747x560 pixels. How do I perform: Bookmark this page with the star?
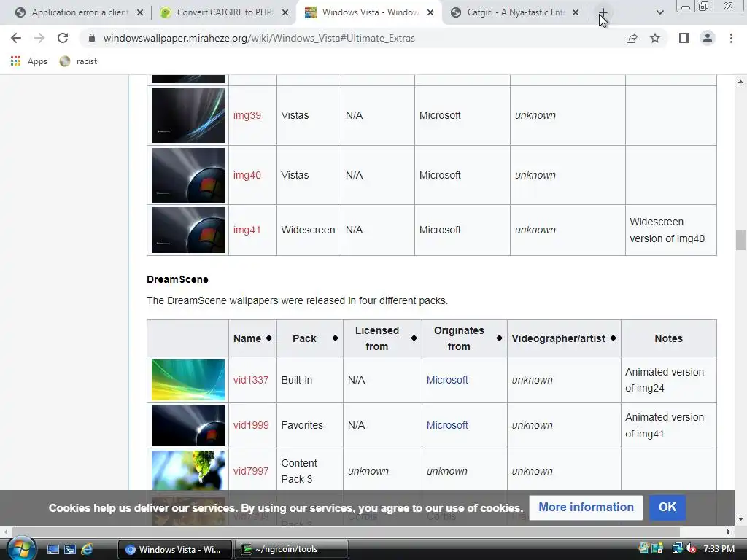[655, 38]
